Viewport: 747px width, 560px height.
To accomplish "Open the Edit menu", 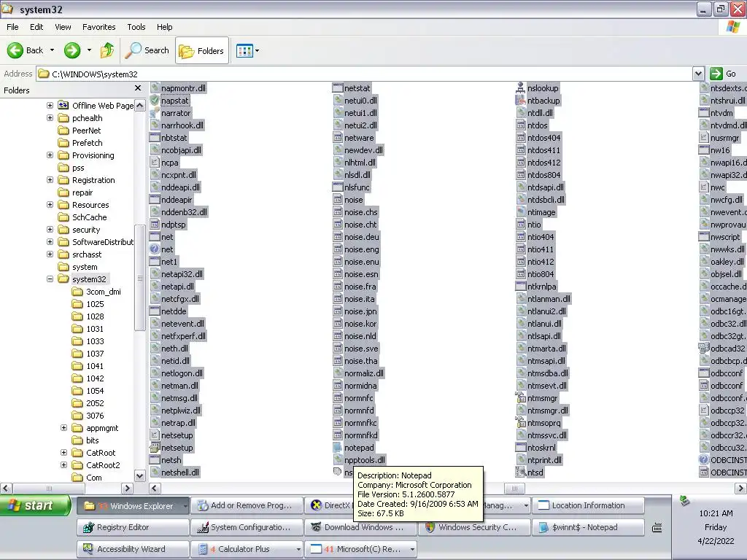I will pyautogui.click(x=36, y=27).
